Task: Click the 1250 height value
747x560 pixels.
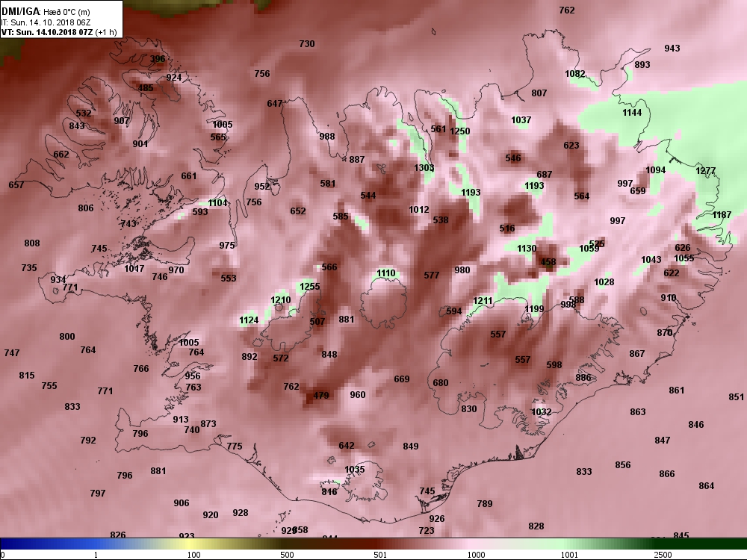Action: (x=459, y=131)
